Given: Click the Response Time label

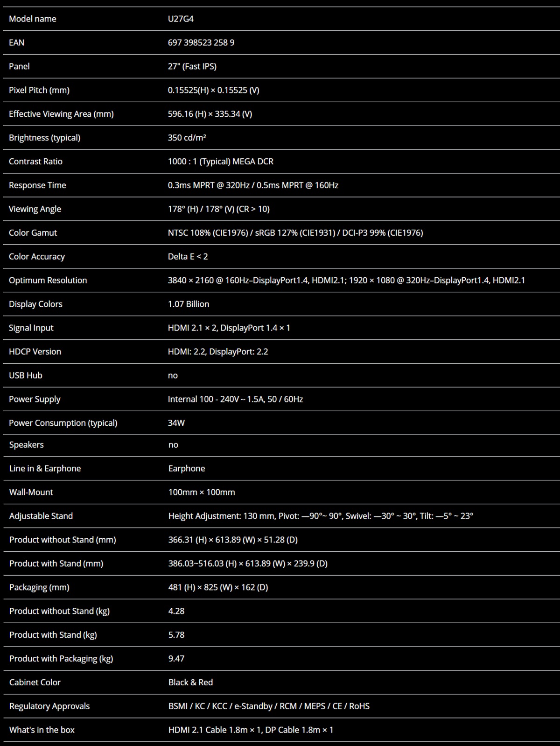Looking at the screenshot, I should (37, 185).
